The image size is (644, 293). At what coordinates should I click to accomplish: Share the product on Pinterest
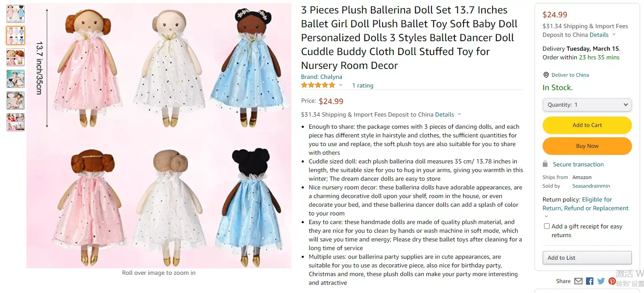pos(612,281)
